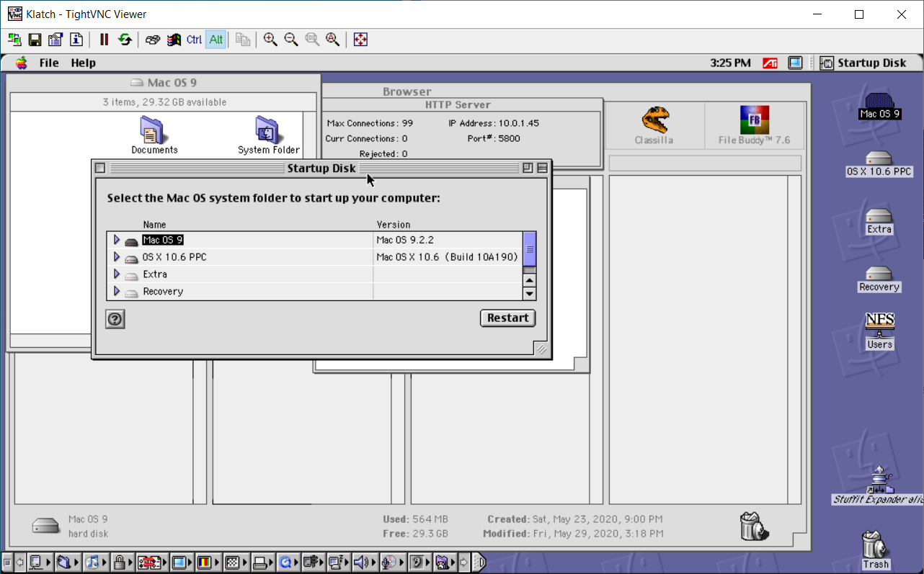Viewport: 924px width, 574px height.
Task: Click the volume list scrollbar thumb
Action: coord(530,249)
